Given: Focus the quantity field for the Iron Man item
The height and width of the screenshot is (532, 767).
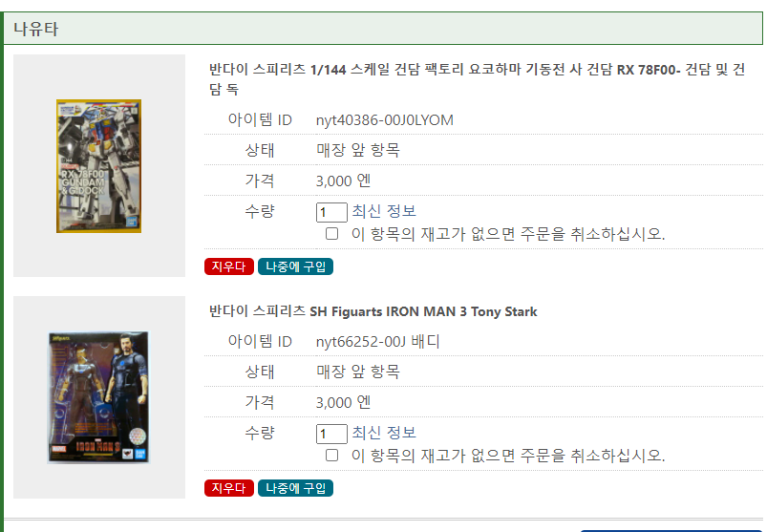Looking at the screenshot, I should 331,434.
